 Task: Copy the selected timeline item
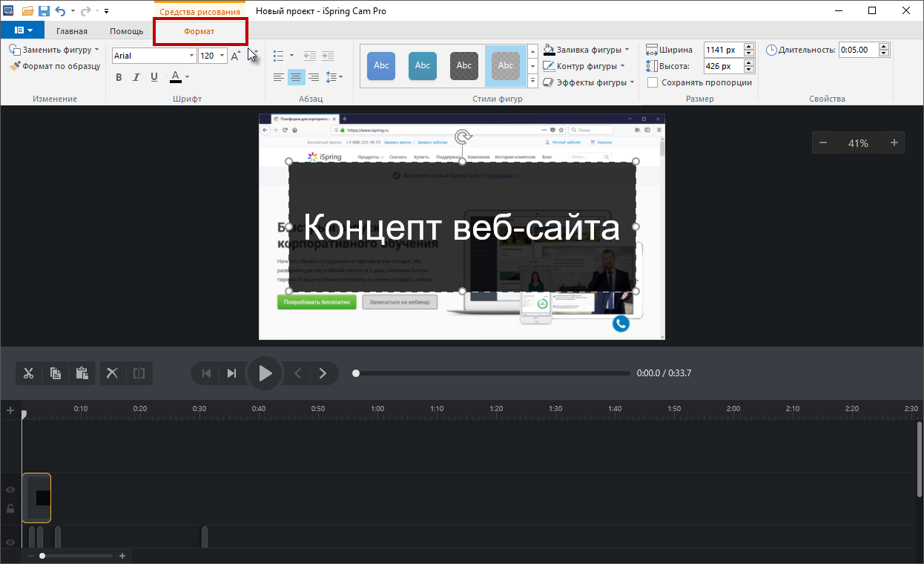coord(56,373)
